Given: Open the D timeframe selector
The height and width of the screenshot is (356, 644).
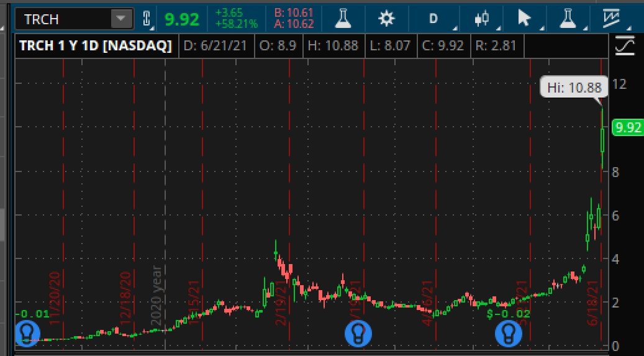Looking at the screenshot, I should (433, 19).
